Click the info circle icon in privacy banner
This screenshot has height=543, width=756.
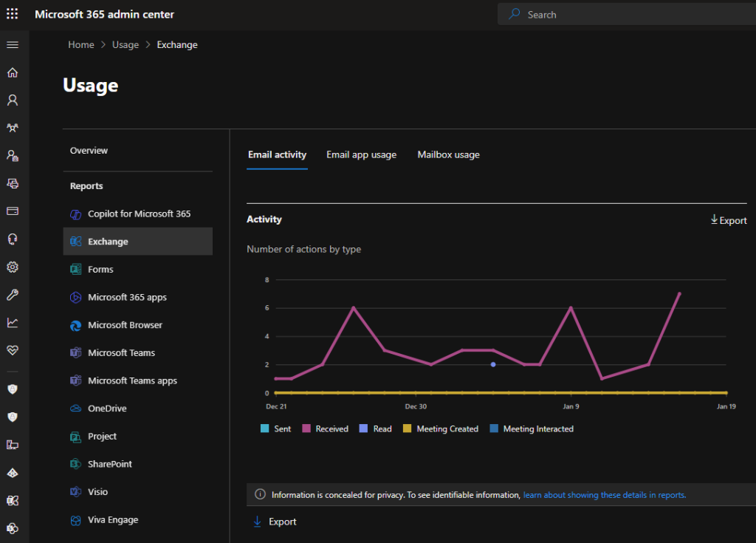260,494
